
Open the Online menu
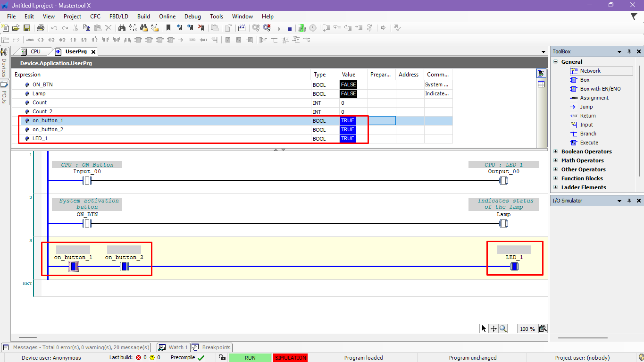pos(167,17)
